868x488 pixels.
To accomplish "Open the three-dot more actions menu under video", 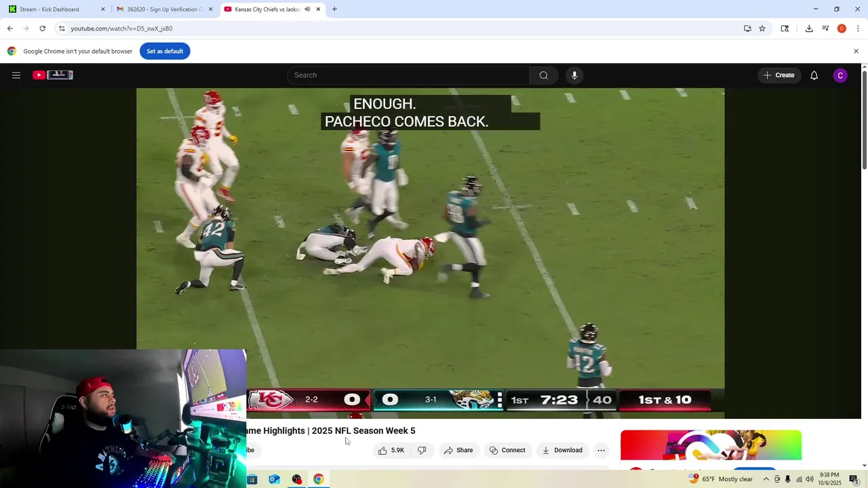I will pyautogui.click(x=601, y=450).
